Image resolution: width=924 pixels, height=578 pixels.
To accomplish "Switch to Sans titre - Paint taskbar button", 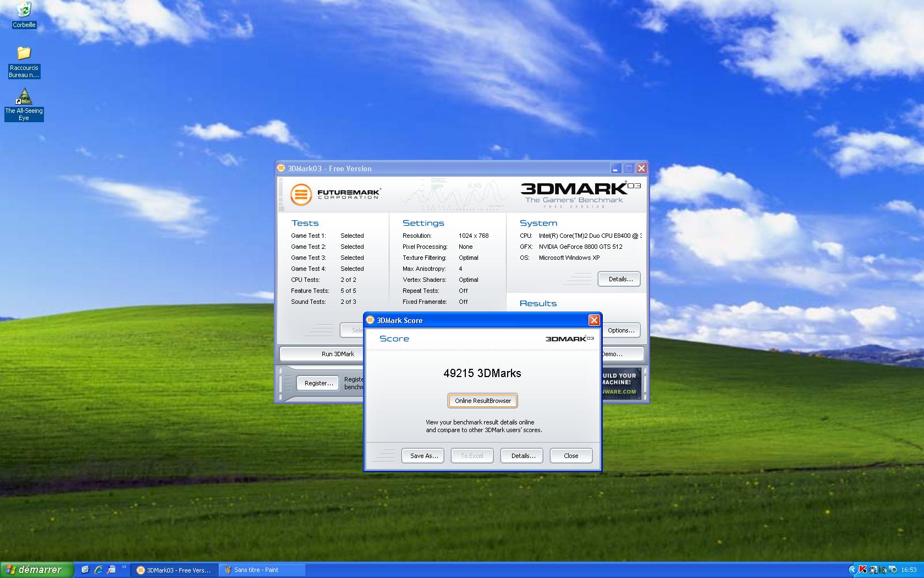I will [x=262, y=570].
